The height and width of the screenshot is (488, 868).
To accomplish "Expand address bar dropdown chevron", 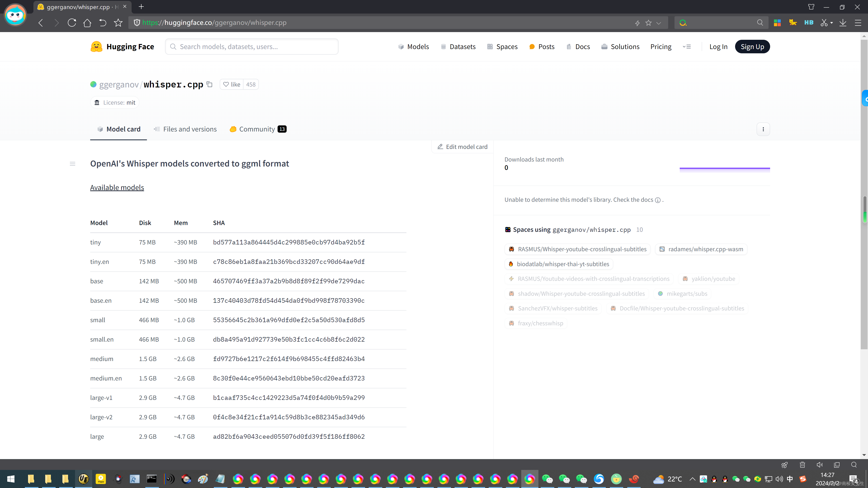I will click(659, 23).
